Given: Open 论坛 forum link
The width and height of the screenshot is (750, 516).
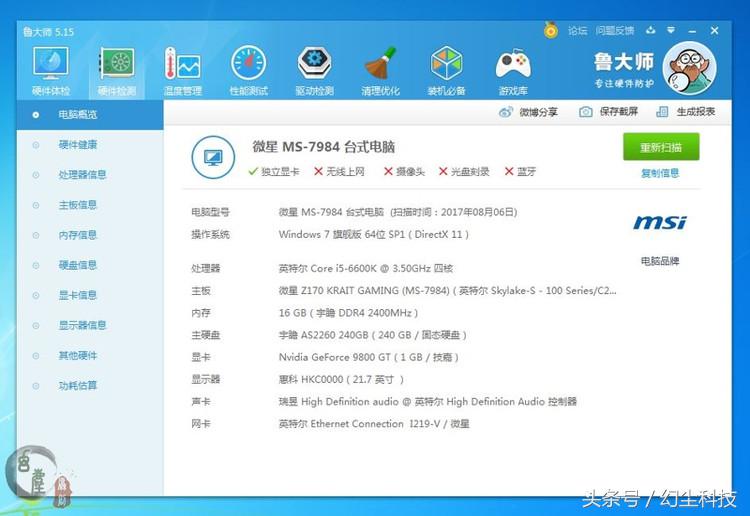Looking at the screenshot, I should pyautogui.click(x=577, y=31).
